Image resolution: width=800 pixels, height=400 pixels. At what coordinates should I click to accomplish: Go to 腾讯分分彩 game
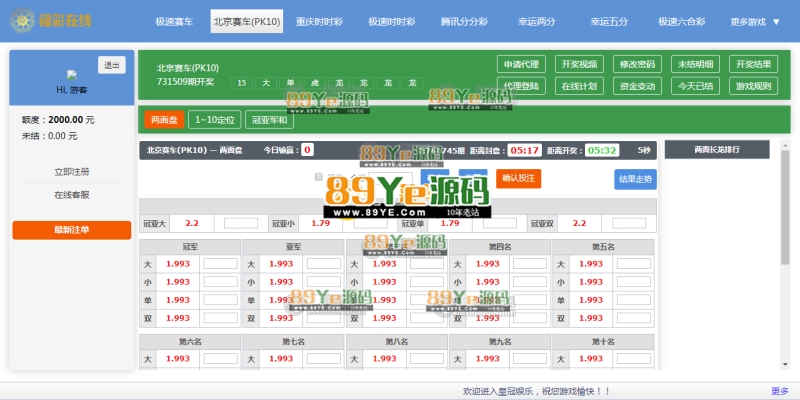tap(464, 21)
